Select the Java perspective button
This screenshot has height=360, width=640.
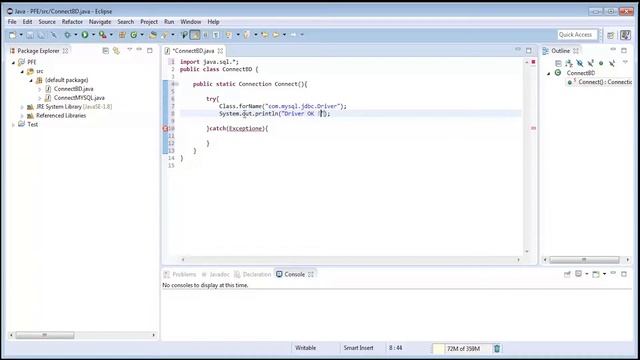(x=625, y=35)
